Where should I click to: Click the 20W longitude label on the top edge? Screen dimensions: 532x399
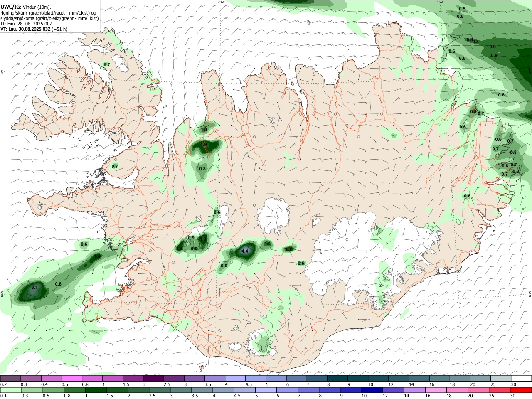[x=221, y=2]
